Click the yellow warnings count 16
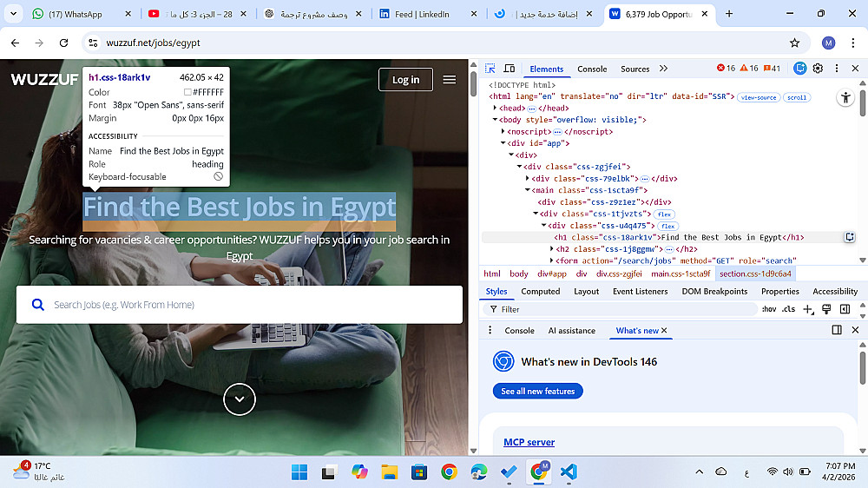868x488 pixels. click(x=749, y=68)
